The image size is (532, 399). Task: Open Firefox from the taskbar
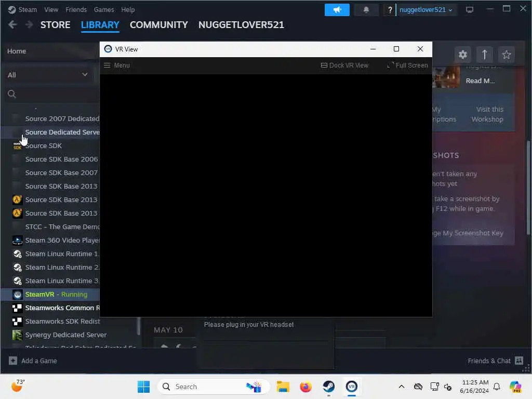(x=305, y=387)
